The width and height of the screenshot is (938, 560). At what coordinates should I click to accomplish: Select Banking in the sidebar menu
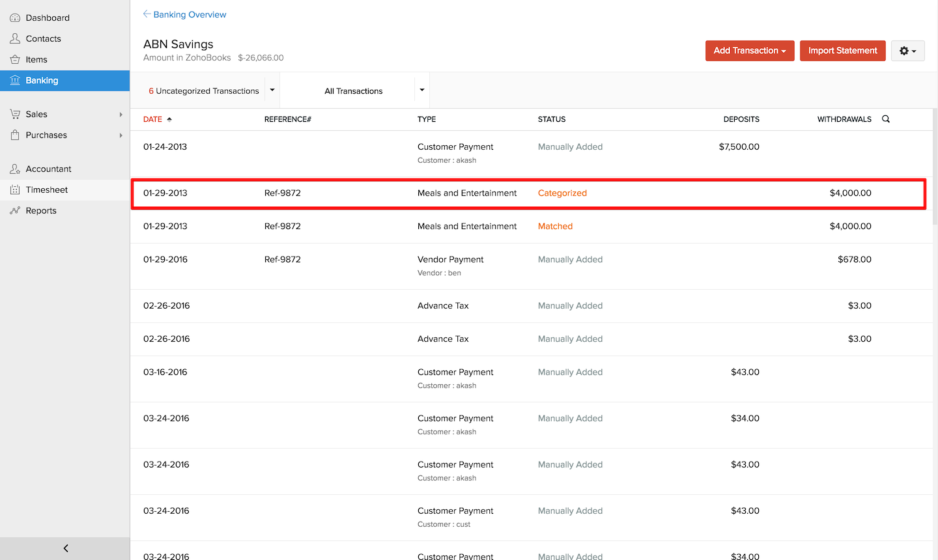coord(42,80)
